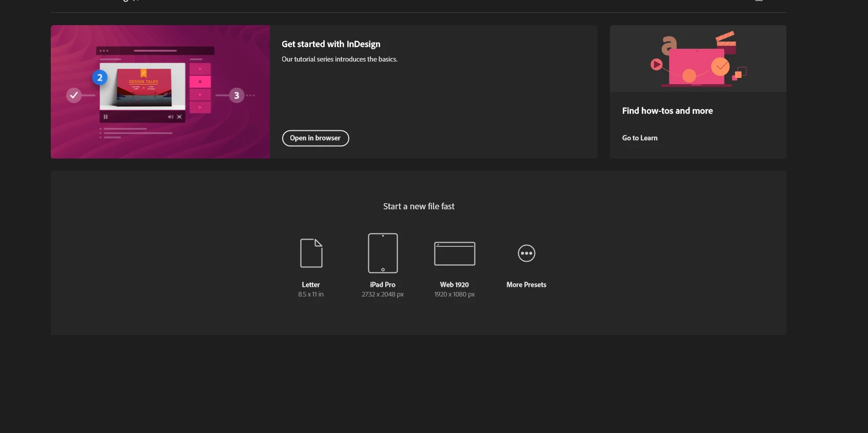
Task: Click the Get started with InDesign heading
Action: [331, 44]
